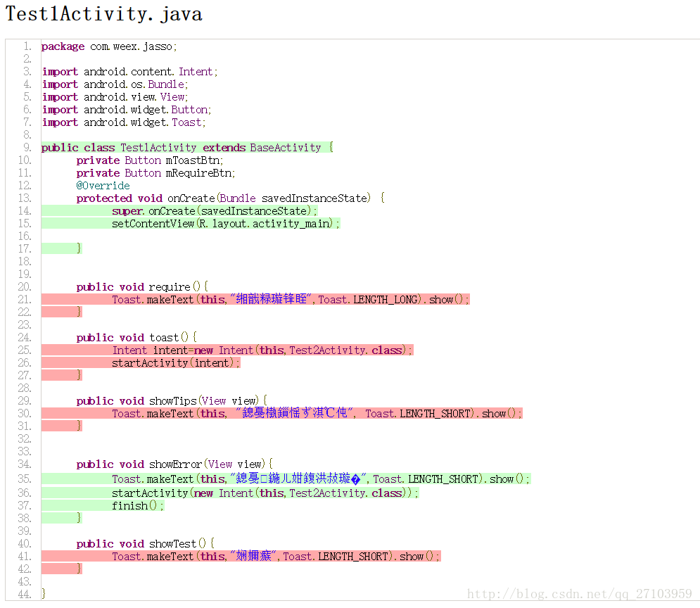The image size is (700, 608).
Task: Click the import android.widget.Toast statement
Action: click(123, 122)
